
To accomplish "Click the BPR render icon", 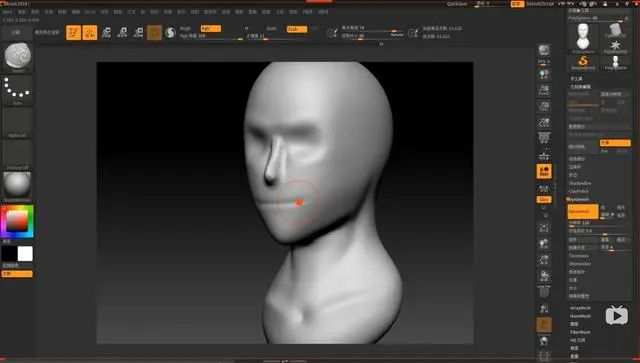I will pyautogui.click(x=544, y=51).
